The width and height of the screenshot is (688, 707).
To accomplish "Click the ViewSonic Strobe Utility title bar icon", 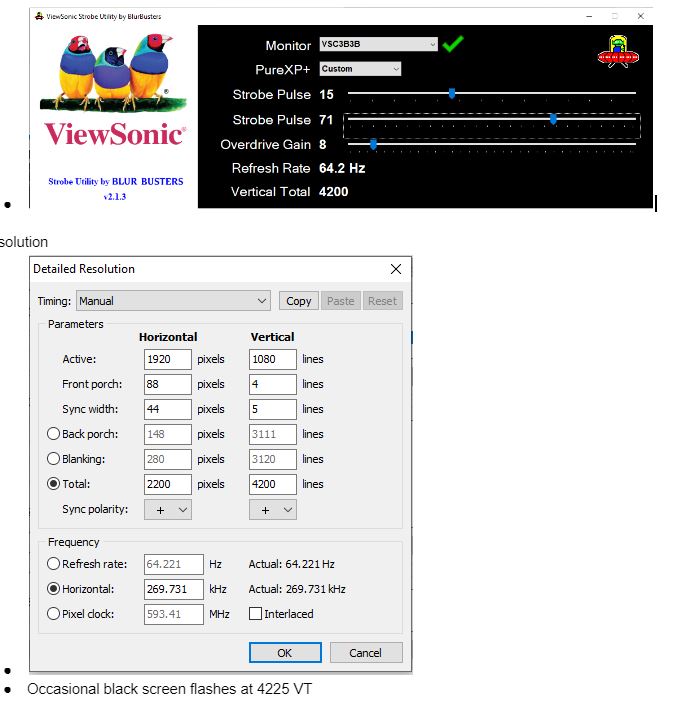I will (38, 17).
